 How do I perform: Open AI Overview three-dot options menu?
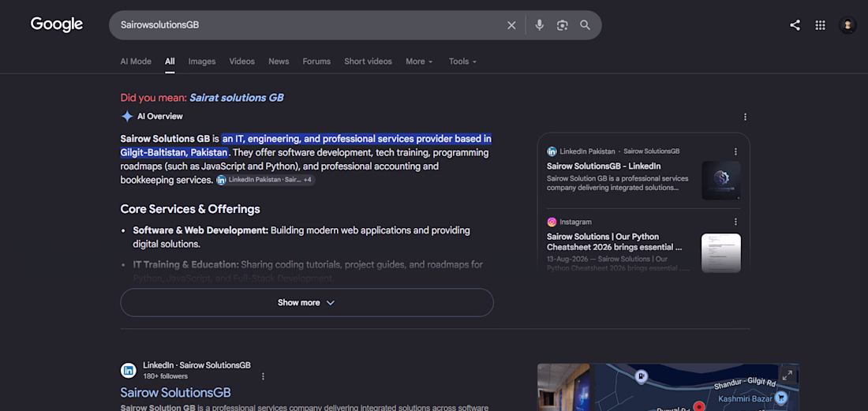pyautogui.click(x=745, y=117)
